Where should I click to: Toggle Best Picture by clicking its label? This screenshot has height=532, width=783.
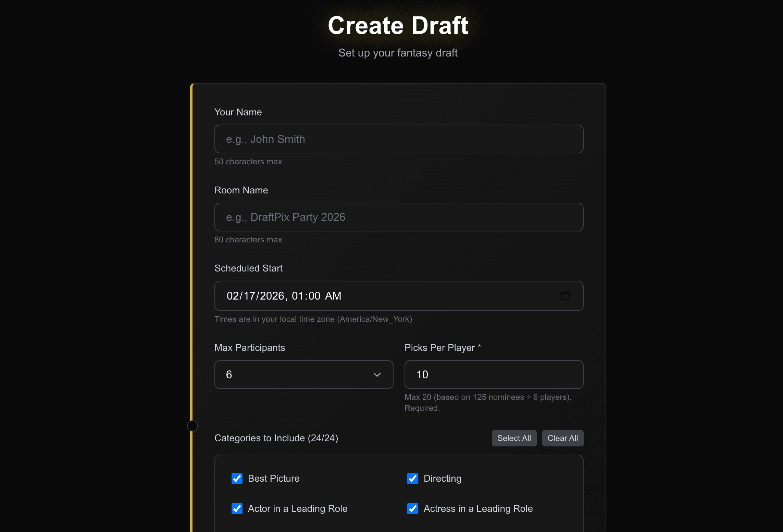[273, 478]
